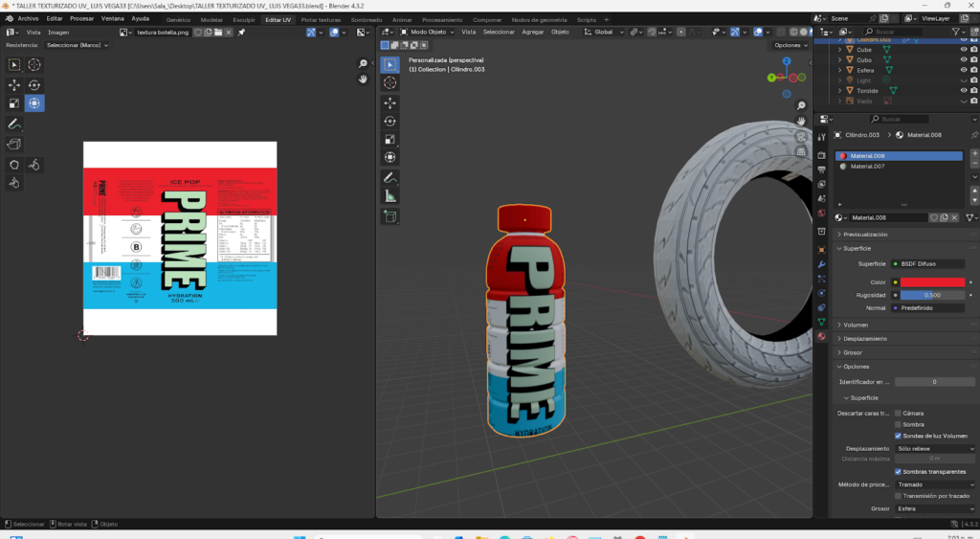Screen dimensions: 980x539
Task: Open the Material properties tab
Action: [821, 336]
